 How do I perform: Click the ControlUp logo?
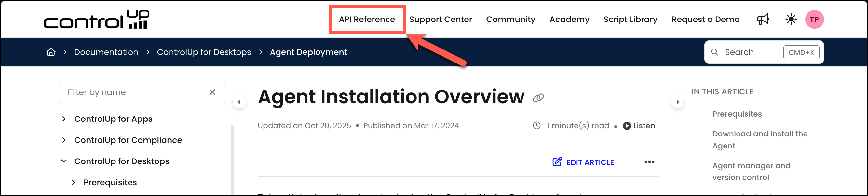pyautogui.click(x=96, y=20)
